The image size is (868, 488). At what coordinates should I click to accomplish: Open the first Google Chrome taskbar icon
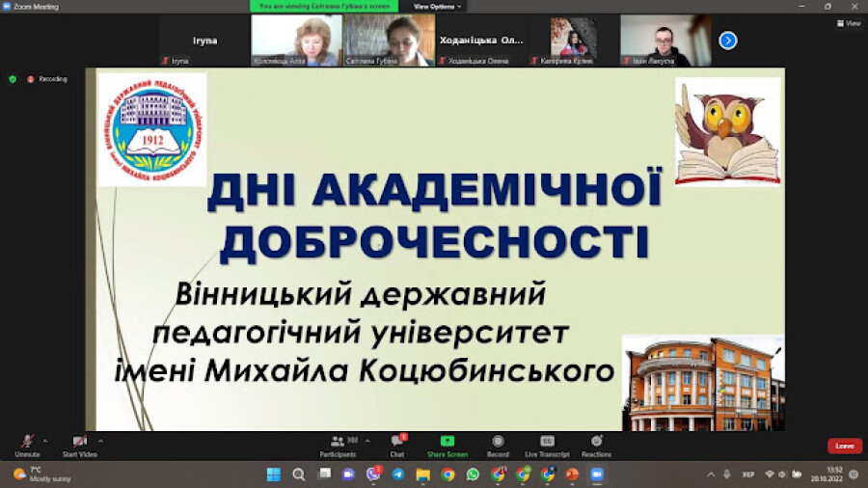point(448,474)
